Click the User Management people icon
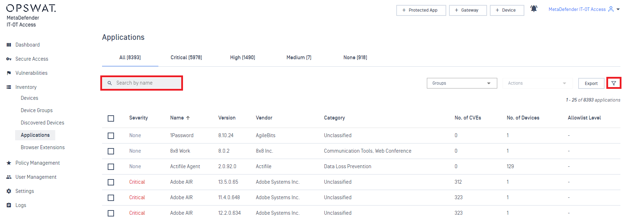644x220 pixels. 9,177
